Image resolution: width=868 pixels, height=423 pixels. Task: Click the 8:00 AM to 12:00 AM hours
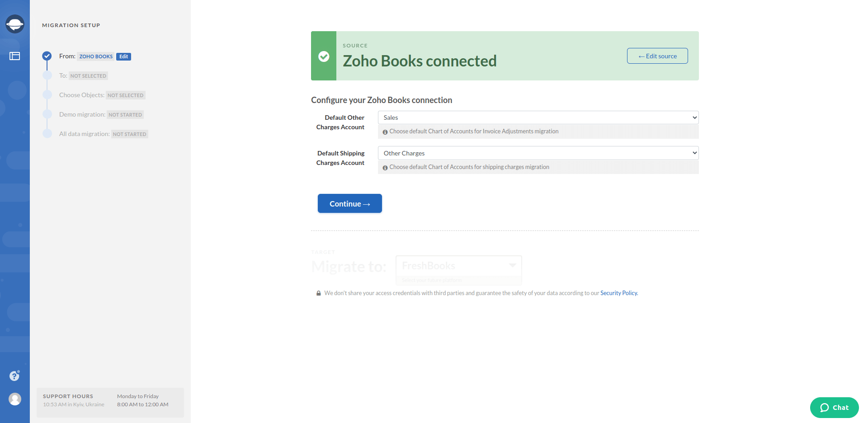pyautogui.click(x=143, y=404)
